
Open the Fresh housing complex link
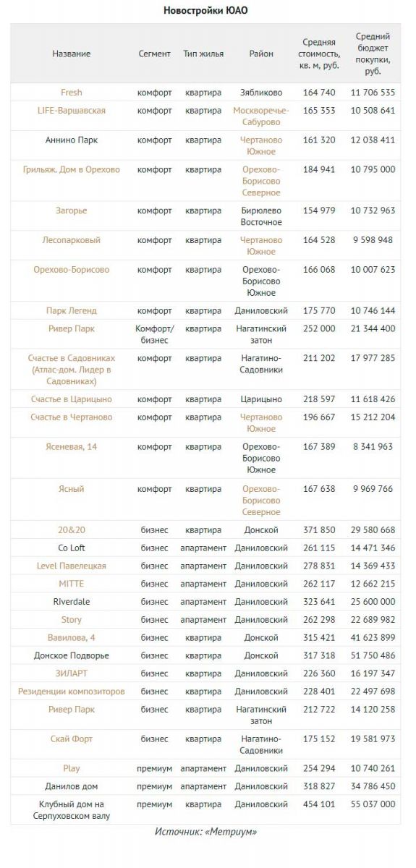[71, 93]
